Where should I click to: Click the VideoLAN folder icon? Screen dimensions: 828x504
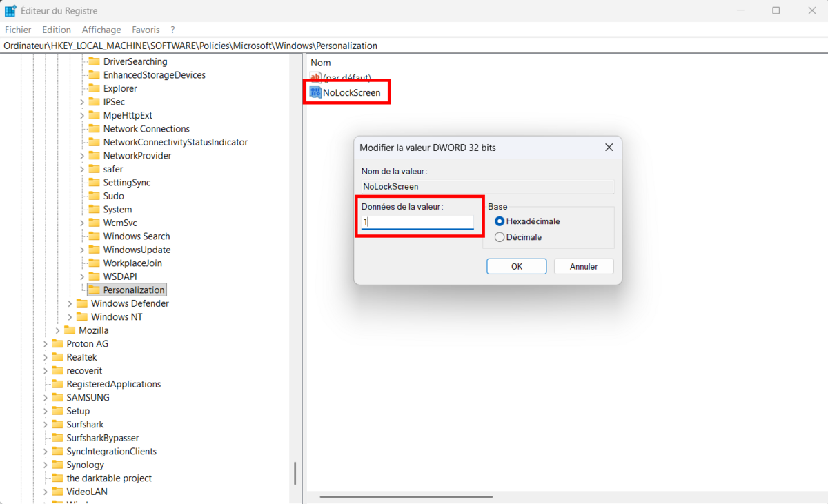point(57,492)
